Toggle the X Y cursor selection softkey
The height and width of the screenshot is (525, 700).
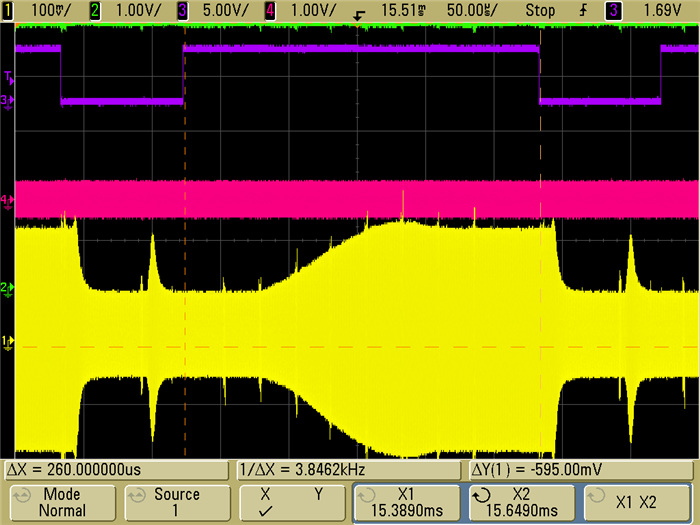[x=292, y=503]
